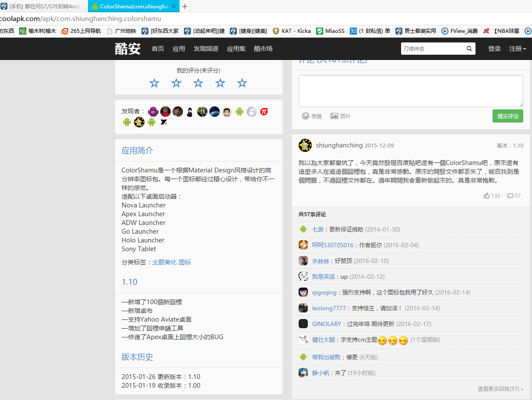Open 查看更多回复(57) to see more replies

pos(498,389)
